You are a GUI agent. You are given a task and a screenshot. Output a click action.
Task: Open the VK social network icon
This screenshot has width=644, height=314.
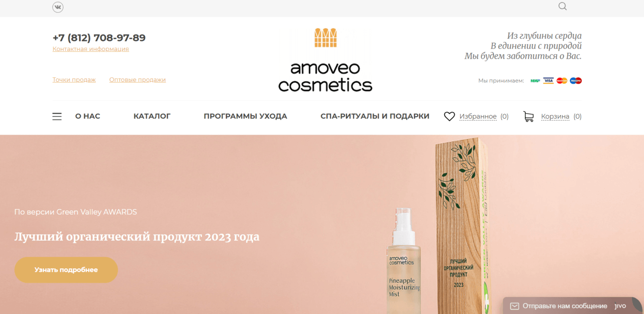tap(58, 7)
